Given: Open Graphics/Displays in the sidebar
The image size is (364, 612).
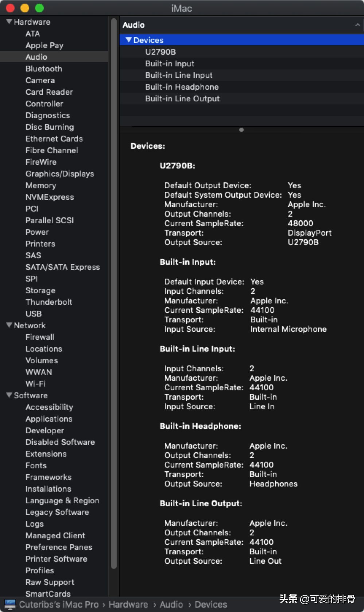Looking at the screenshot, I should pyautogui.click(x=60, y=174).
